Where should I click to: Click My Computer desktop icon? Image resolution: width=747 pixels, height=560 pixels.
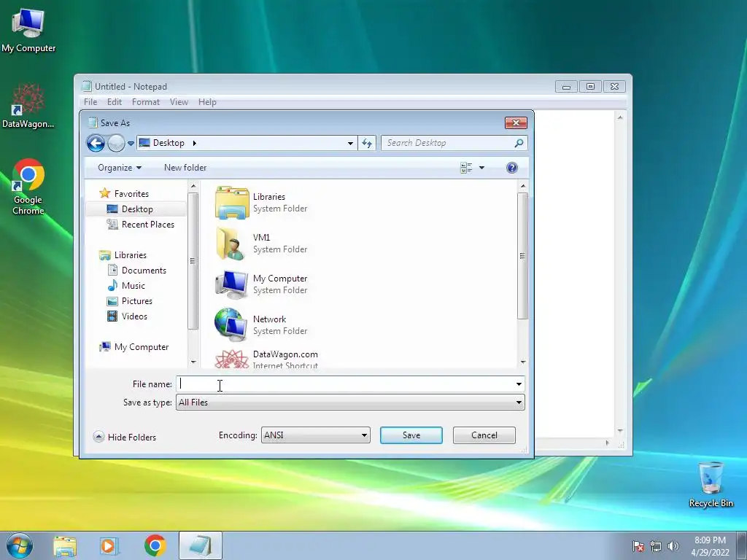28,29
